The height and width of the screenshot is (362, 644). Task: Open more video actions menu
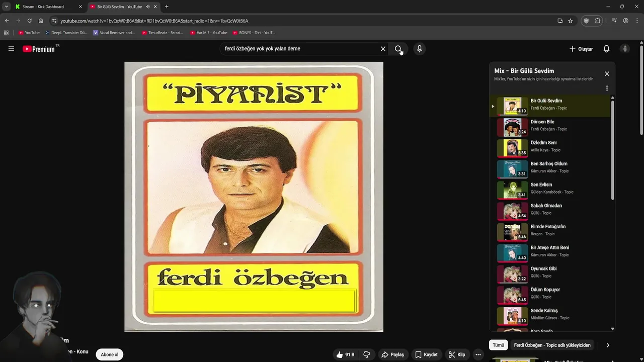point(478,354)
